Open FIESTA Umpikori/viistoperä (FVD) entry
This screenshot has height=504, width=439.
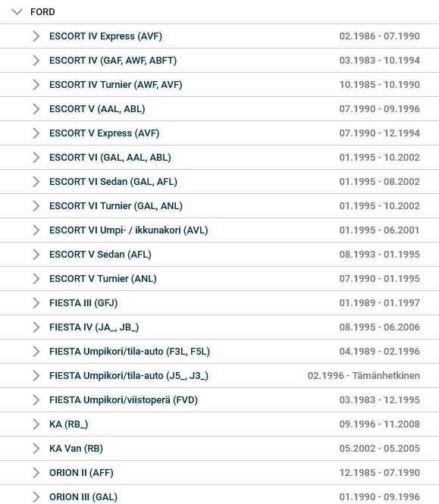[219, 400]
